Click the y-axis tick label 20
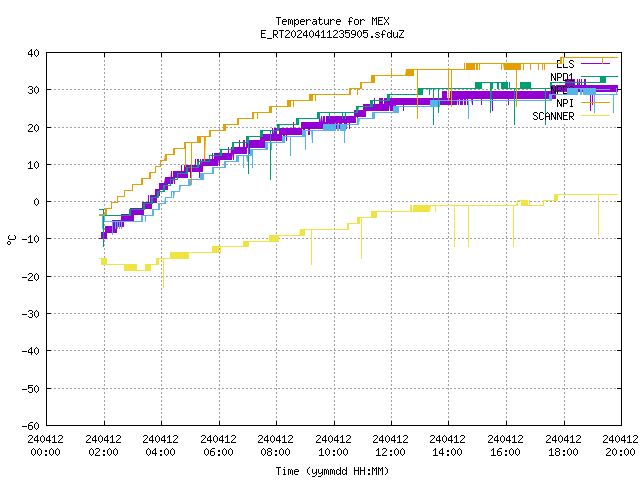 click(x=33, y=128)
